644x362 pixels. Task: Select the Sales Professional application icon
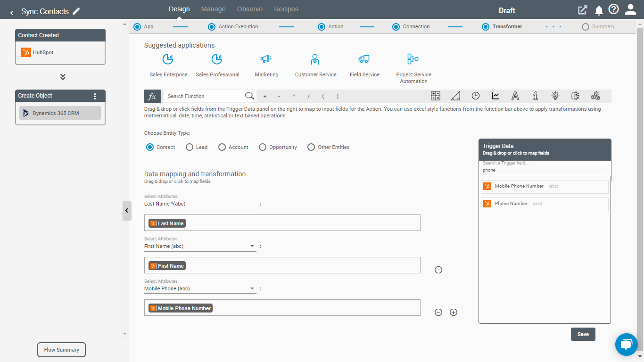217,59
